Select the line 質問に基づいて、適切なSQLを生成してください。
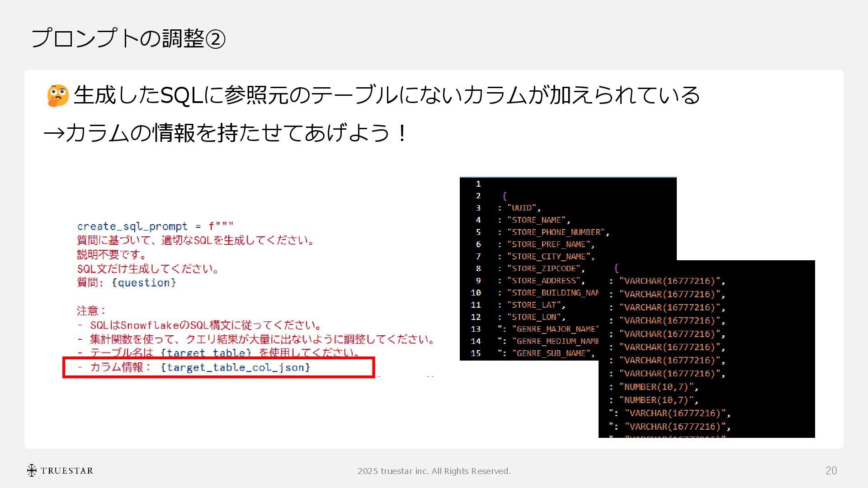Image resolution: width=868 pixels, height=488 pixels. pyautogui.click(x=196, y=240)
